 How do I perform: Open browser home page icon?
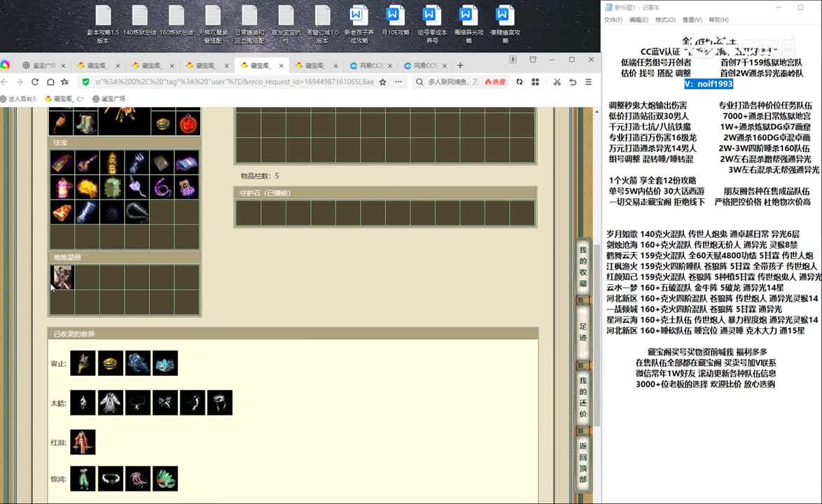[50, 82]
